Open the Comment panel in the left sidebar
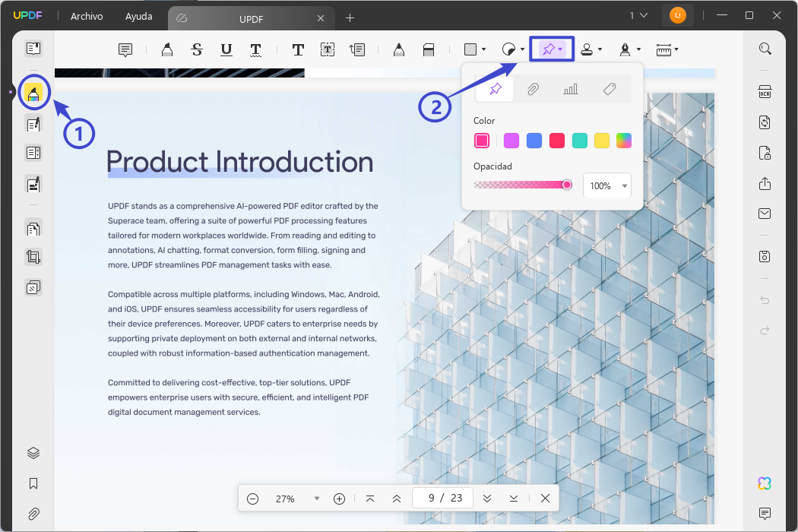 click(x=33, y=93)
